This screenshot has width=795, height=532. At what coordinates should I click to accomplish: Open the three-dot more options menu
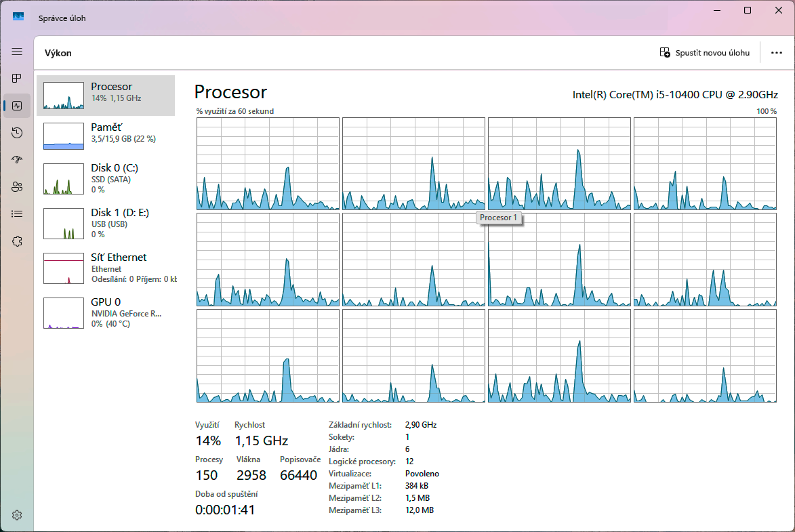(x=777, y=52)
